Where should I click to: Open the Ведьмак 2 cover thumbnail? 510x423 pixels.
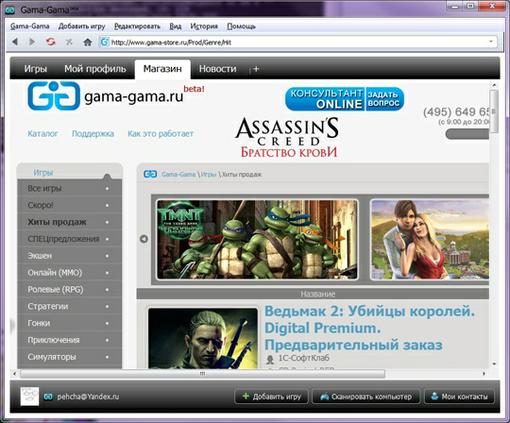click(203, 338)
